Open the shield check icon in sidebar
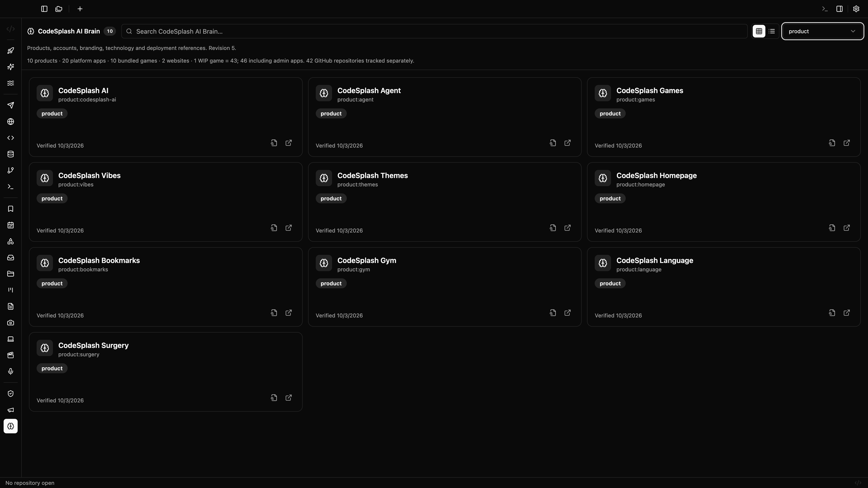Viewport: 868px width, 488px height. (10, 394)
